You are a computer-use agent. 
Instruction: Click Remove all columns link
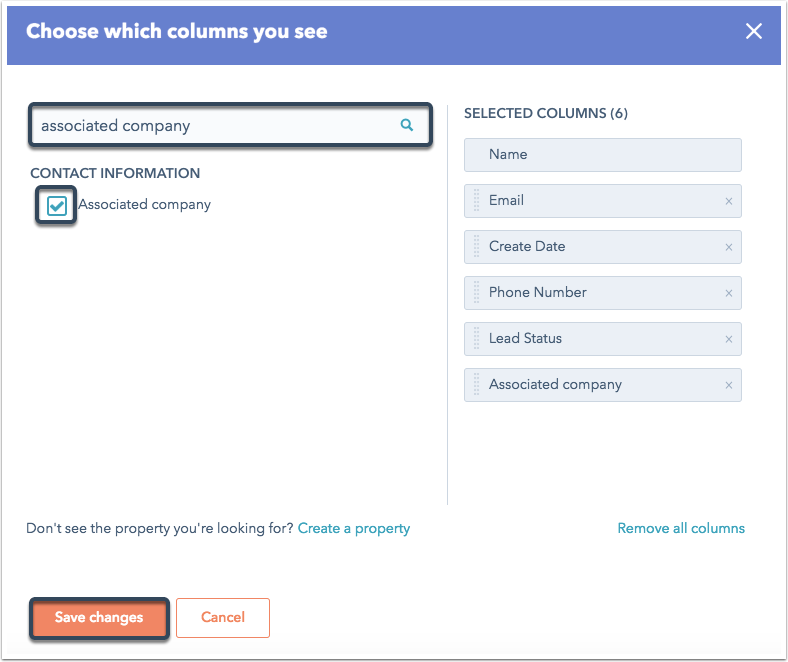click(681, 528)
